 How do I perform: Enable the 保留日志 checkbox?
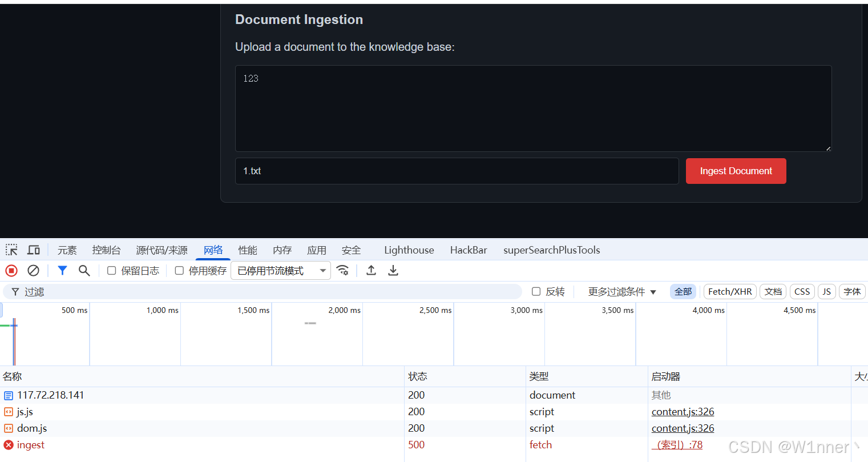click(112, 271)
